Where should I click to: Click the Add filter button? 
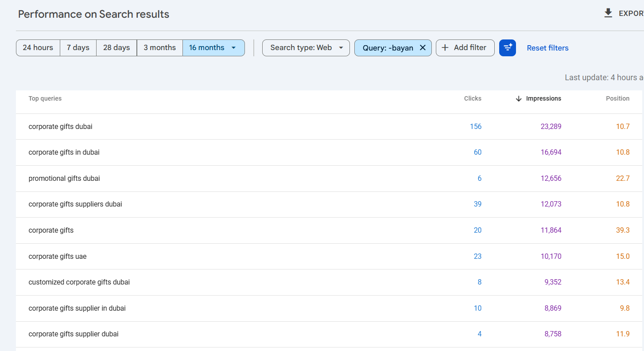click(465, 48)
